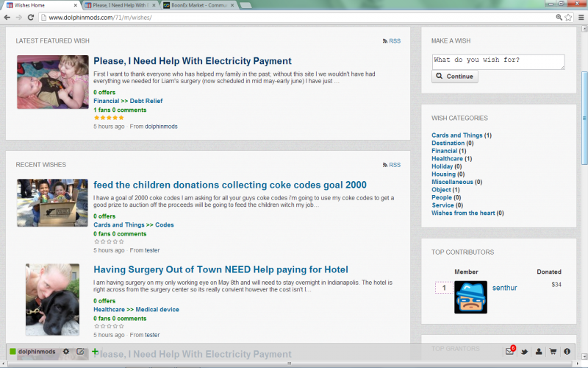Select Destination wish category
Image resolution: width=588 pixels, height=368 pixels.
448,143
